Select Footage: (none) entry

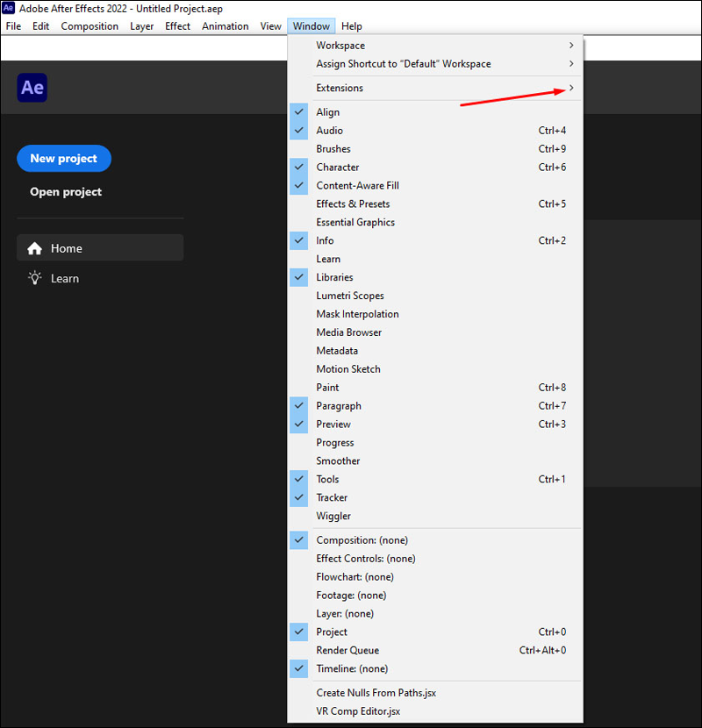click(x=435, y=596)
